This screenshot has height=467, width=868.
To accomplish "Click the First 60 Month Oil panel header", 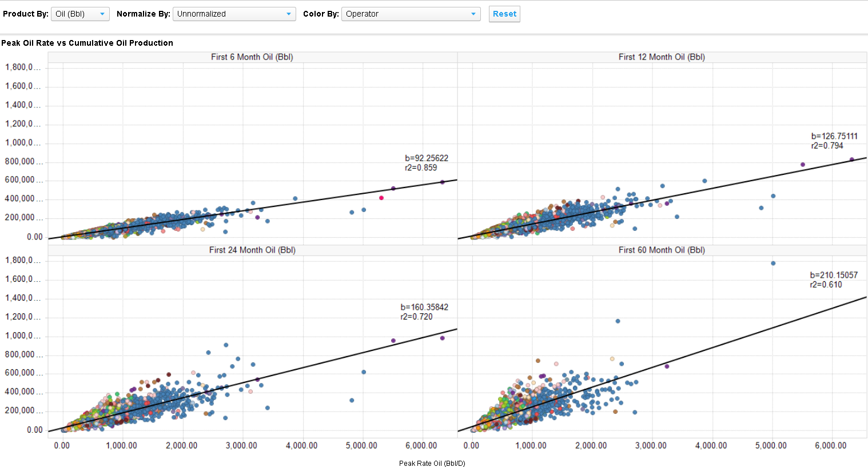I will [x=662, y=250].
